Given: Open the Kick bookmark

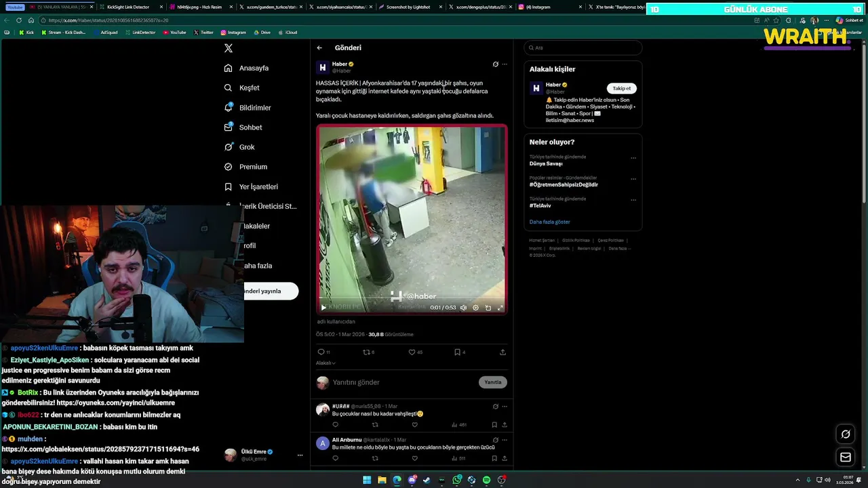Looking at the screenshot, I should 26,33.
